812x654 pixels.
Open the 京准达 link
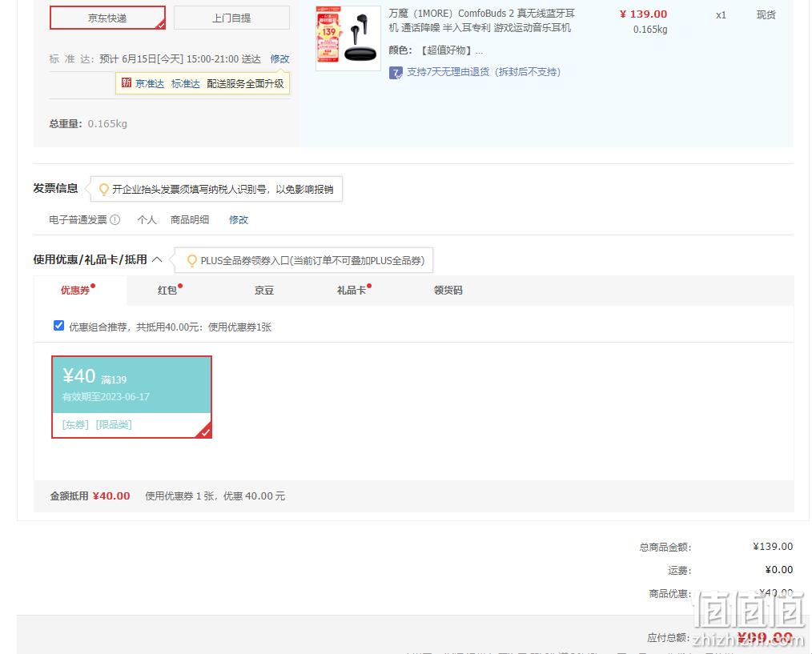point(150,84)
